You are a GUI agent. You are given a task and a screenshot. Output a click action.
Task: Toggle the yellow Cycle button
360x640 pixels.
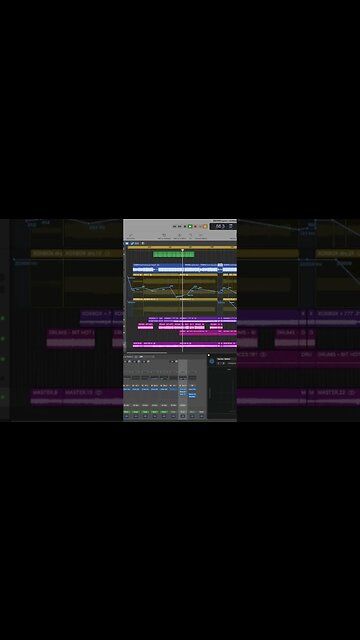(205, 226)
